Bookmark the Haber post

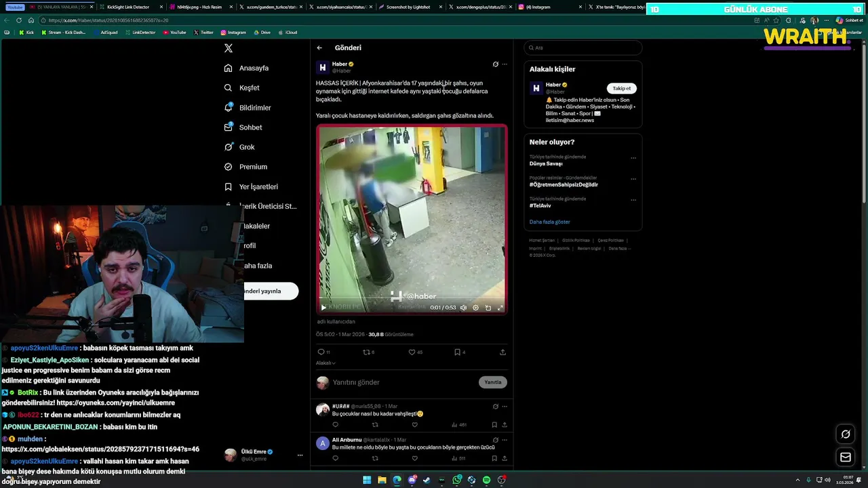pyautogui.click(x=459, y=352)
